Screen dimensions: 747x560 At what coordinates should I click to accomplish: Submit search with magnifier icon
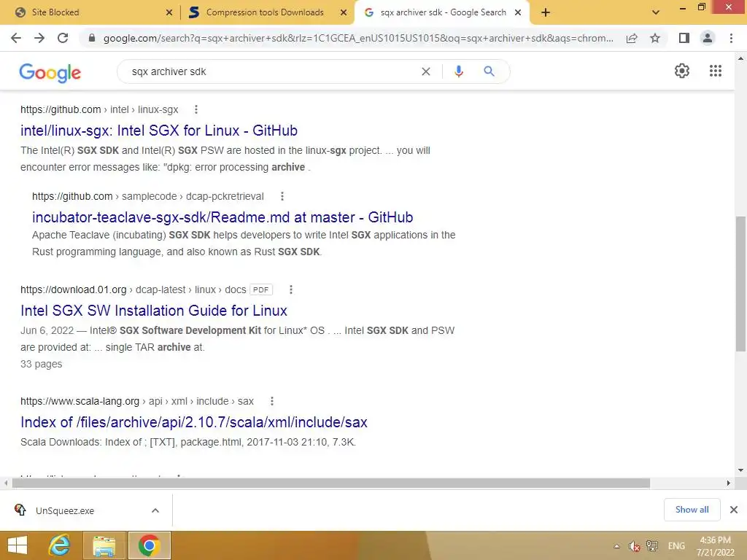click(489, 71)
